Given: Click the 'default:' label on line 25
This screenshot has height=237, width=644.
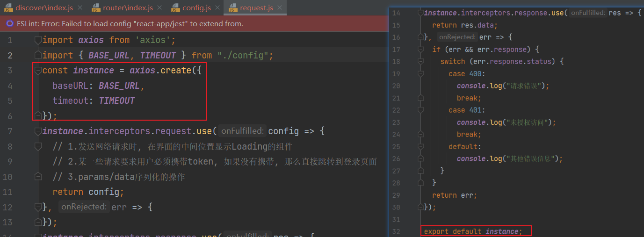Looking at the screenshot, I should pos(465,147).
